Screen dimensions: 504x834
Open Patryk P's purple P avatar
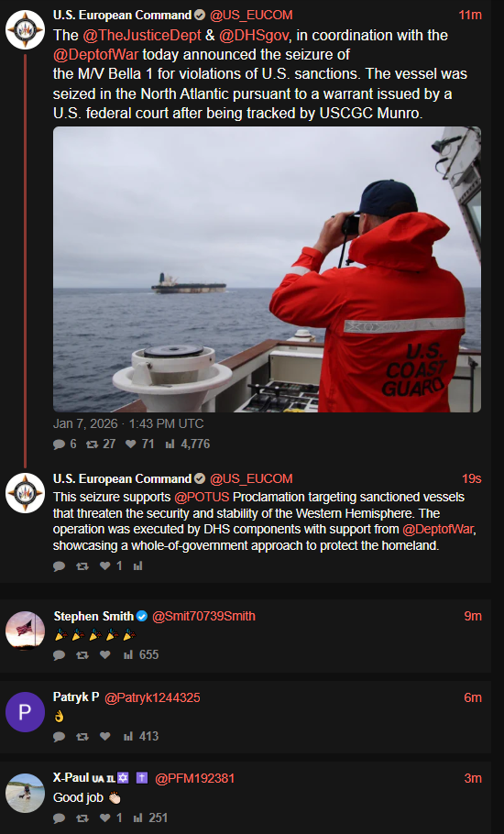25,712
